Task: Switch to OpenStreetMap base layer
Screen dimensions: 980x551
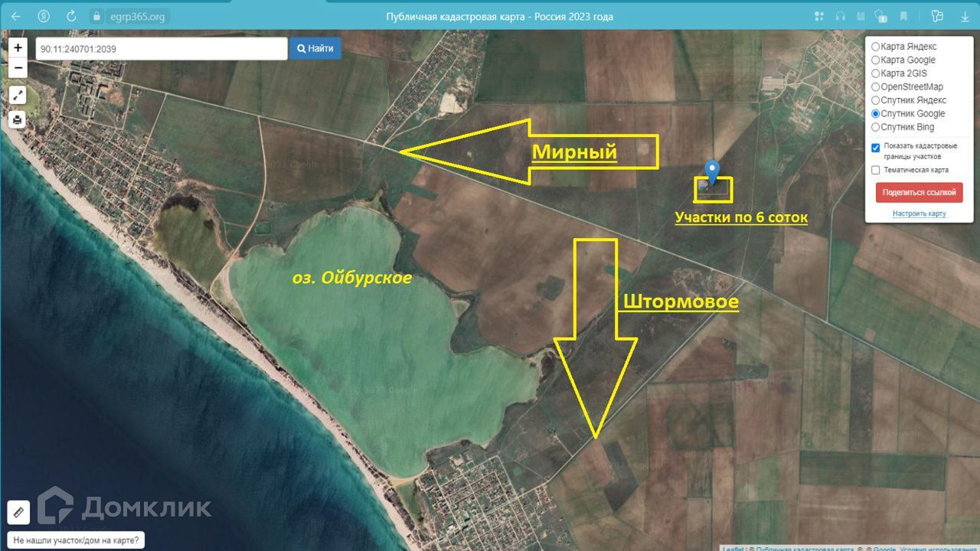Action: coord(876,87)
